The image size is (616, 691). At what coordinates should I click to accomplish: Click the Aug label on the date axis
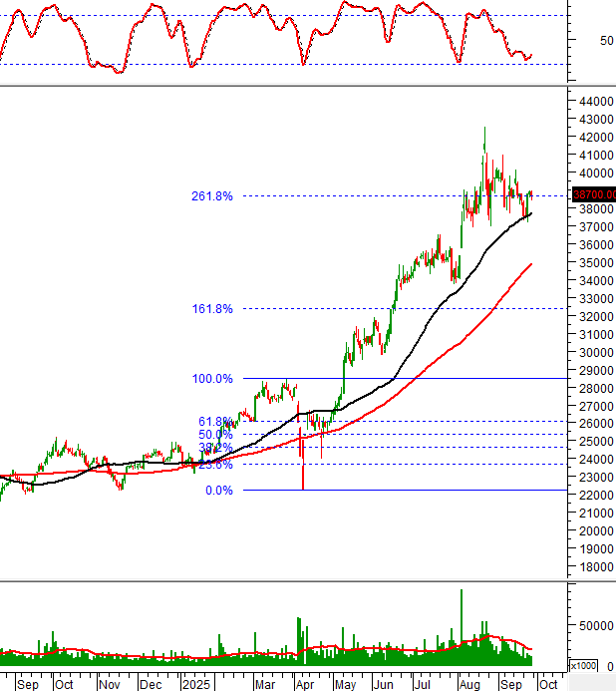point(468,685)
